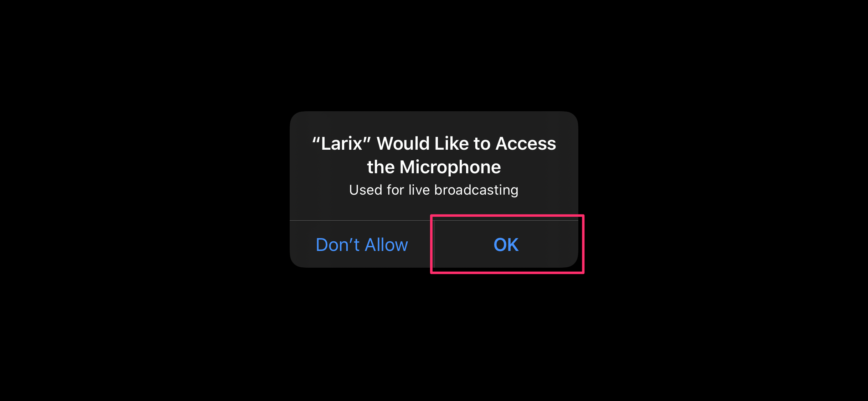Click the word "broadcasting" in the description
This screenshot has width=868, height=401.
coord(476,190)
